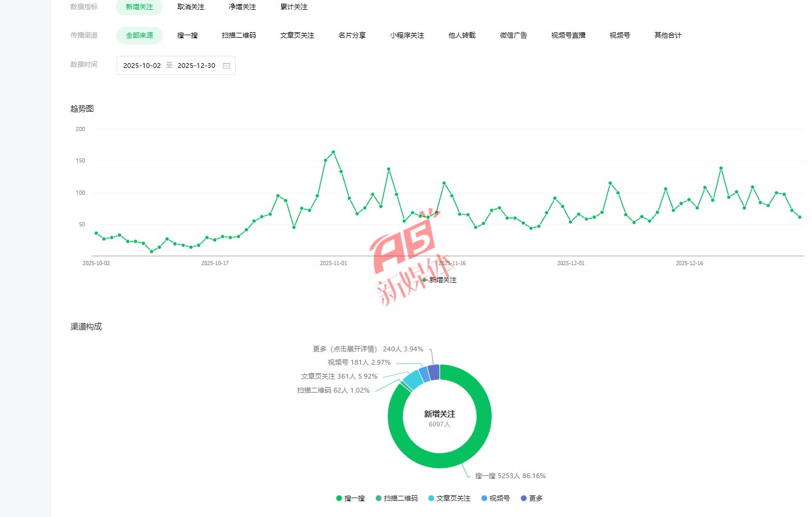Screen dimensions: 812x517
Task: Filter channel by 扫描二维码
Action: tap(239, 35)
